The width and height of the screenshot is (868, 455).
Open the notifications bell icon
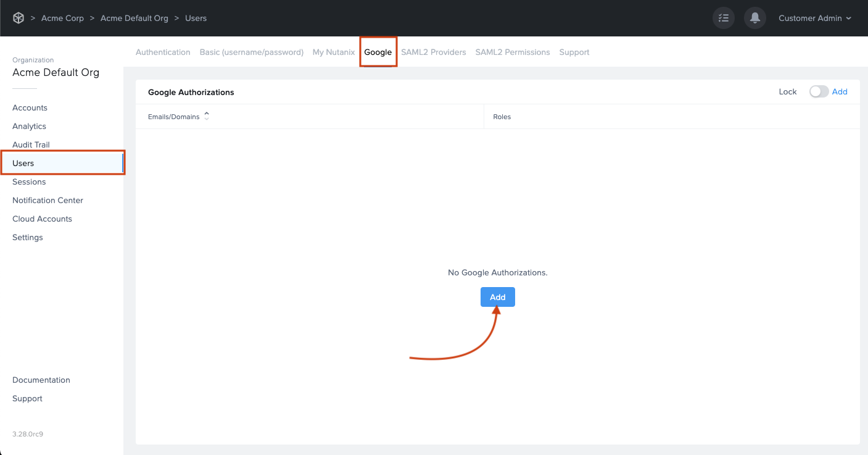(x=754, y=19)
